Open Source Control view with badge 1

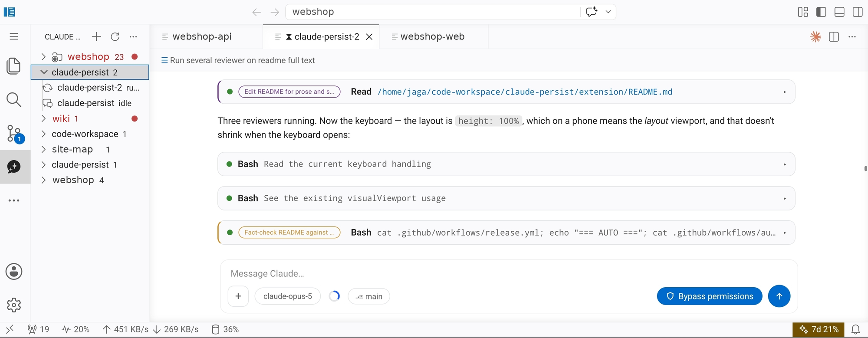tap(15, 134)
